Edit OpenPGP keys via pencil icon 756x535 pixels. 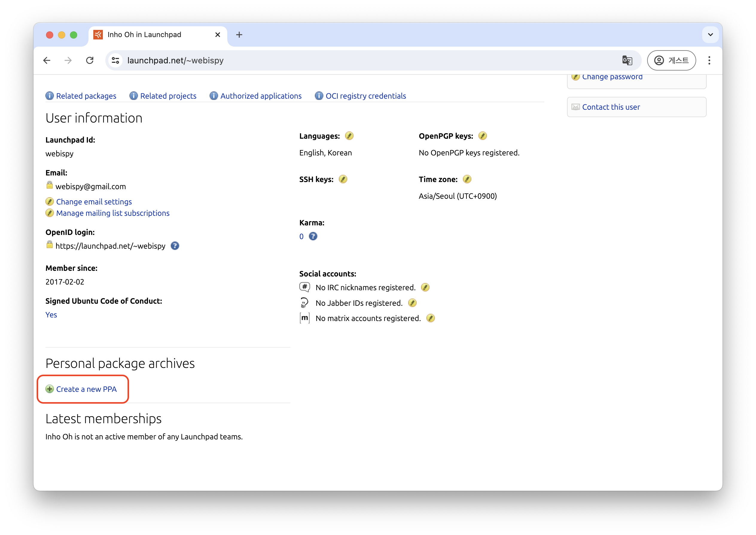point(482,136)
